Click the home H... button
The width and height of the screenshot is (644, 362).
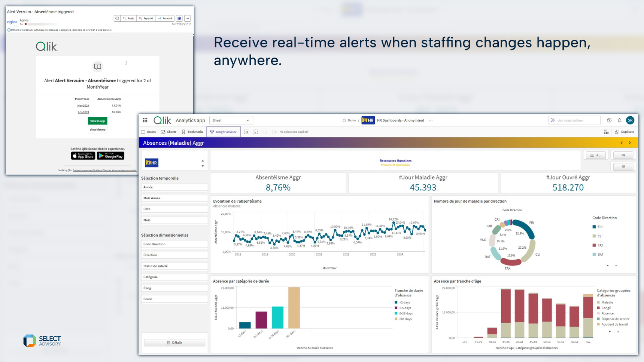[x=596, y=155]
